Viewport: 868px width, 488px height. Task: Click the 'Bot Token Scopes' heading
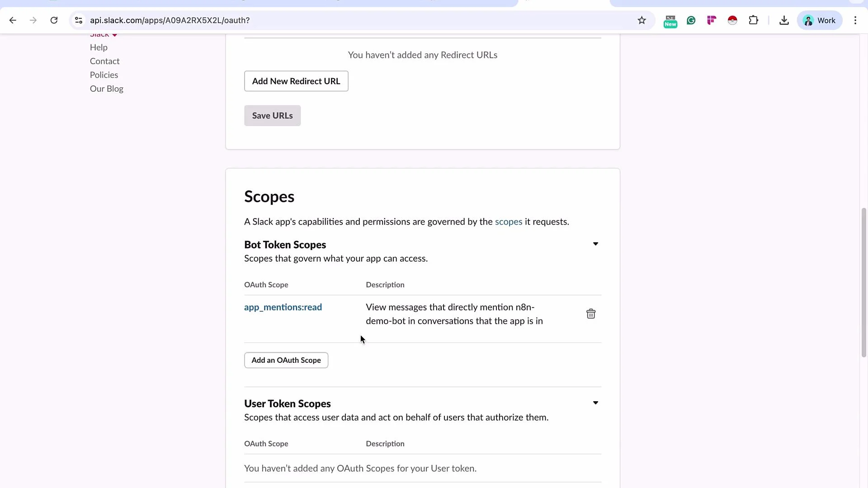[x=285, y=245]
